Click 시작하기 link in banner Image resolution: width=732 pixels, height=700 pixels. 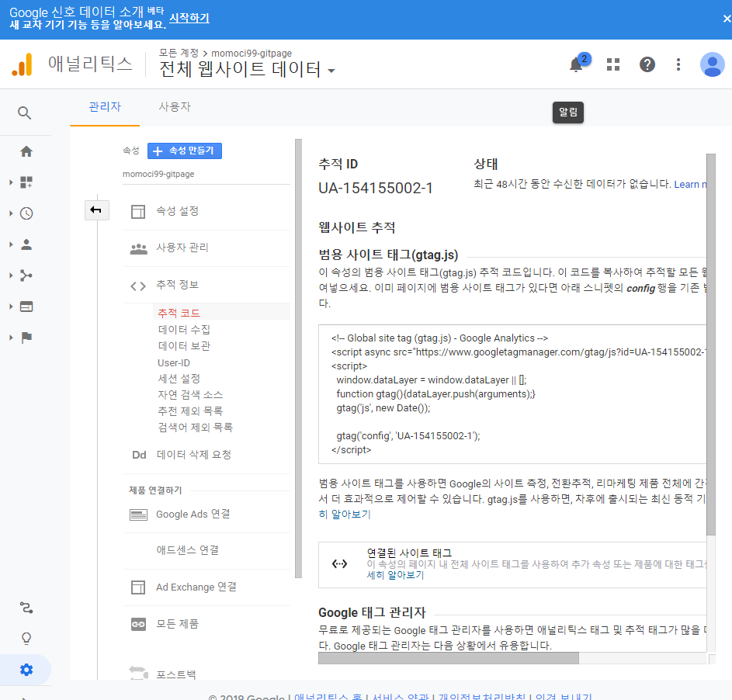[x=189, y=18]
